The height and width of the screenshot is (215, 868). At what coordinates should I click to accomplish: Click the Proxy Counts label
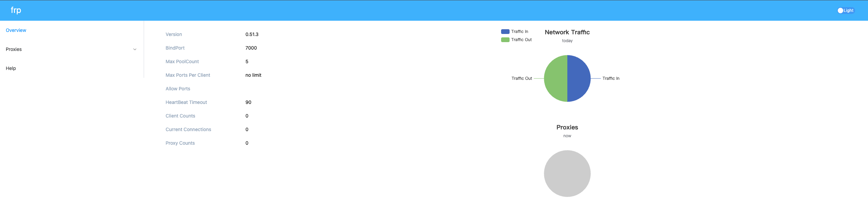coord(180,143)
